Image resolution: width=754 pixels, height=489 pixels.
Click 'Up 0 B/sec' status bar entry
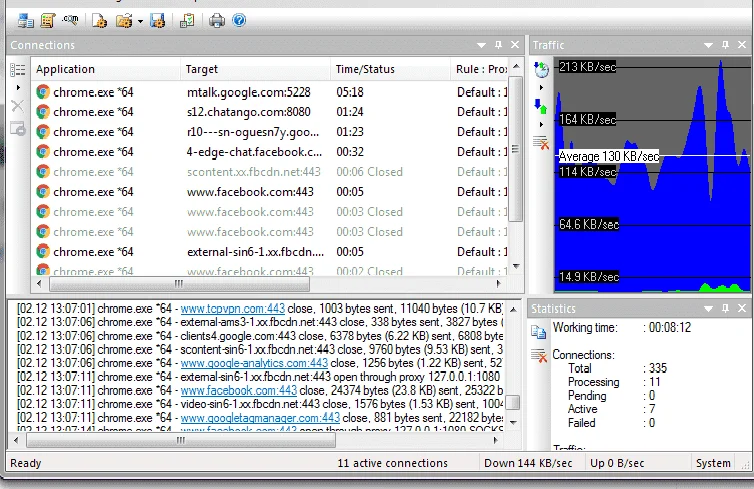617,463
